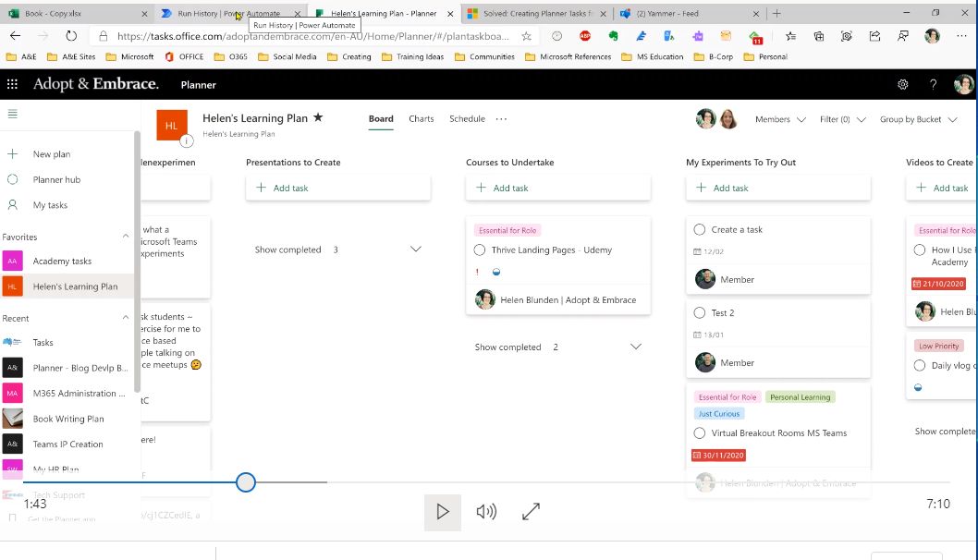Complete the Test 2 task
978x560 pixels.
click(699, 312)
